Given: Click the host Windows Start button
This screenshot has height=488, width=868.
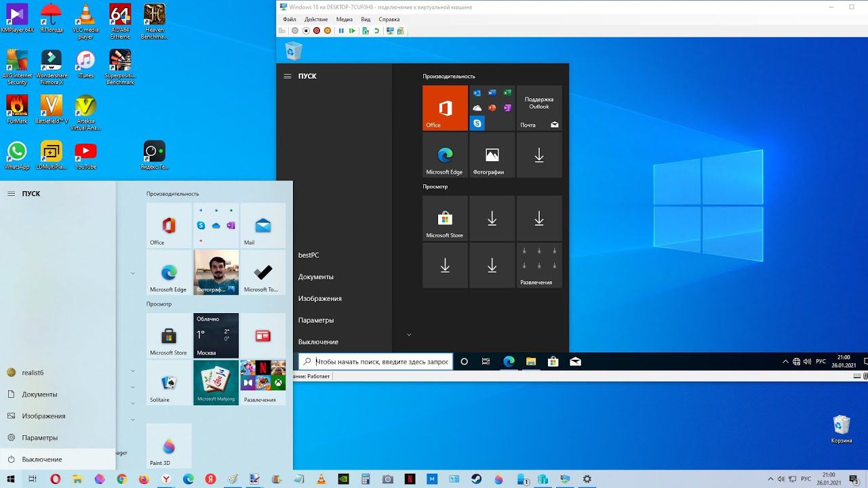Looking at the screenshot, I should click(x=11, y=479).
